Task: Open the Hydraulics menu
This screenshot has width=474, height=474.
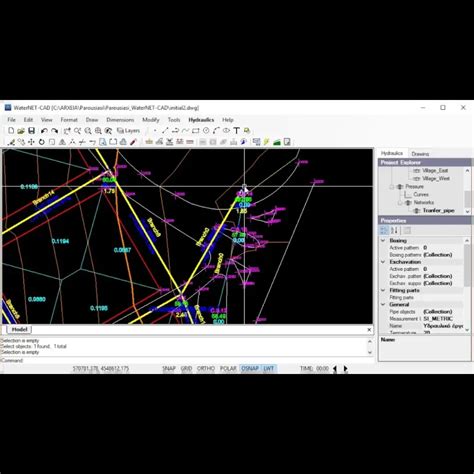Action: click(x=201, y=120)
